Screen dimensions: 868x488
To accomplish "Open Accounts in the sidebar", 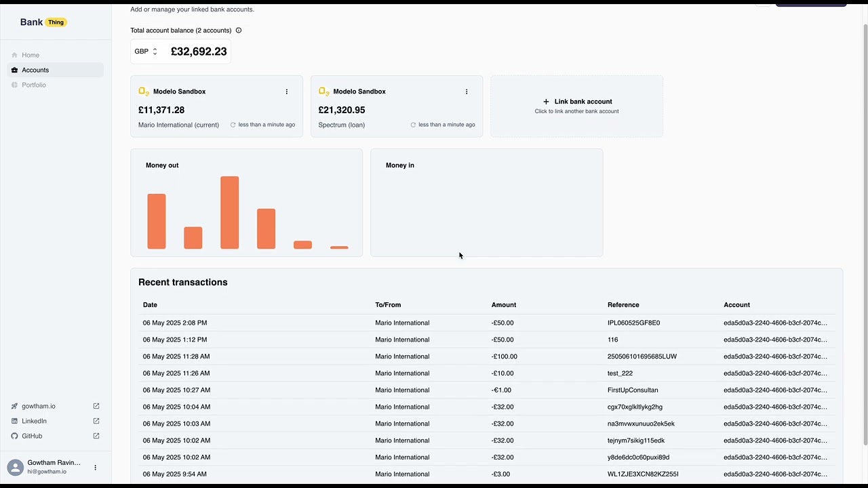I will (x=55, y=70).
